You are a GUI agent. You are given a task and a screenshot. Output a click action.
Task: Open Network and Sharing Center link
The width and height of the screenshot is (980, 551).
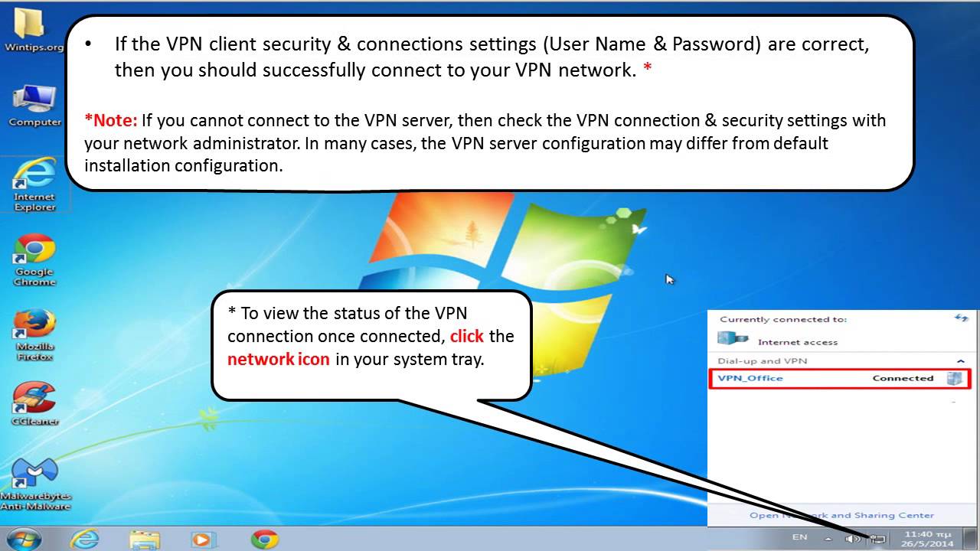[841, 515]
